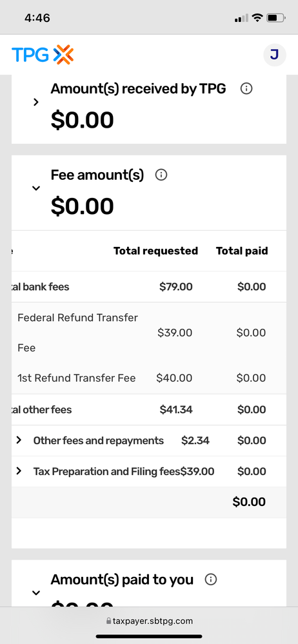Tap the Federal Refund Transfer Fee row

pos(149,333)
